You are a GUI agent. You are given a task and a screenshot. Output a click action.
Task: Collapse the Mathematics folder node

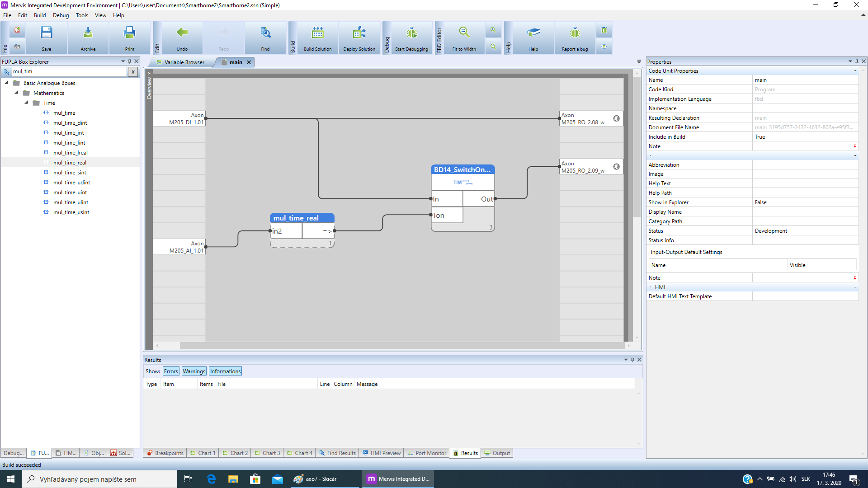[17, 93]
